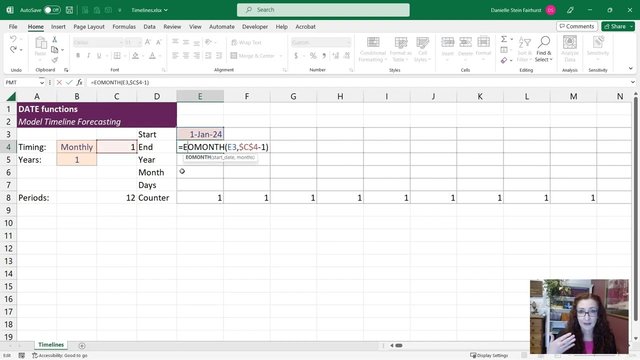Viewport: 640px width, 360px height.
Task: Open Insert Function fx dialog
Action: (x=79, y=82)
